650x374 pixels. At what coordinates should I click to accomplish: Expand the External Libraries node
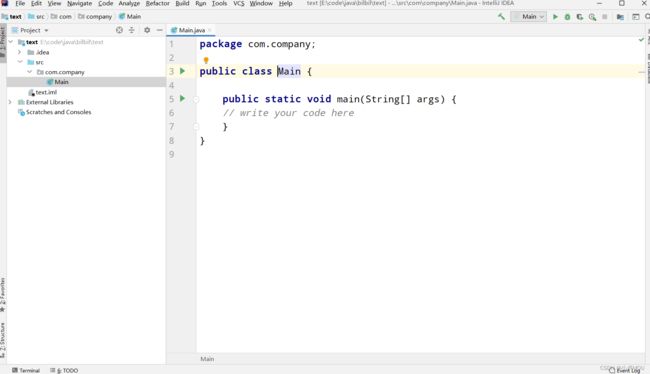coord(10,102)
